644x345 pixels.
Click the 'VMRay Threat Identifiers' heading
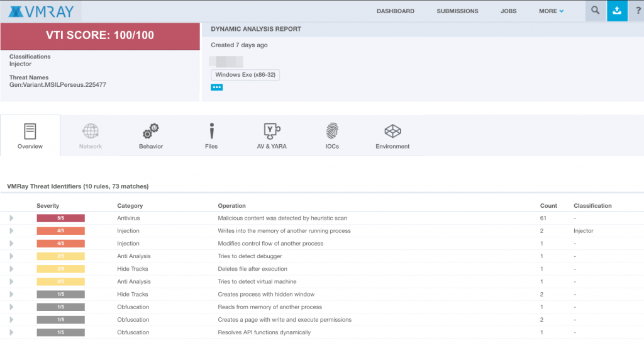click(77, 186)
